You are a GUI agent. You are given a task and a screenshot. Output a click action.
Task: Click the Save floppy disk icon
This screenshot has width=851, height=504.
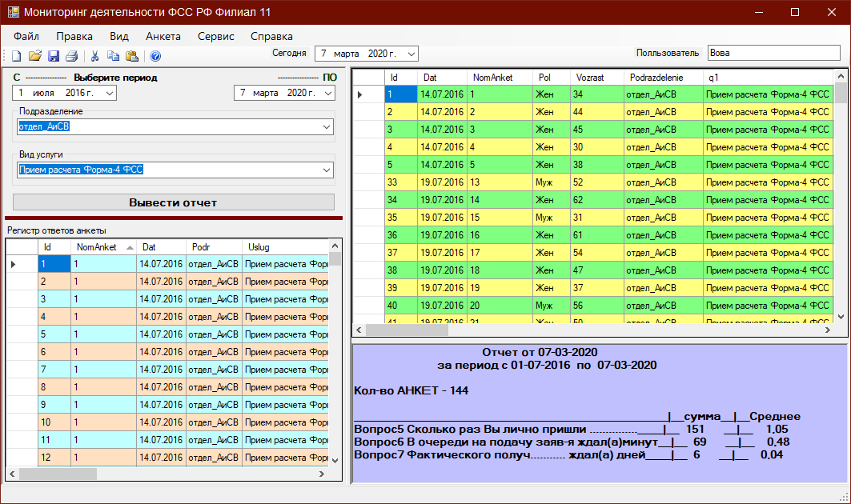pos(53,56)
